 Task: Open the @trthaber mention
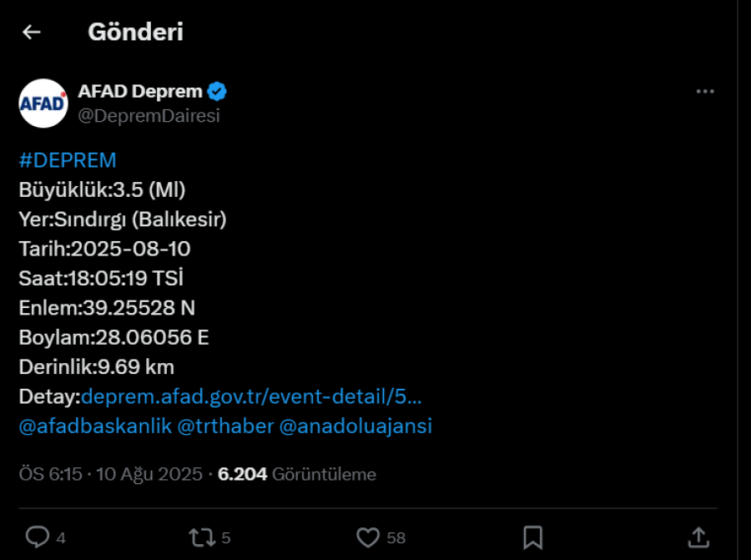click(225, 426)
